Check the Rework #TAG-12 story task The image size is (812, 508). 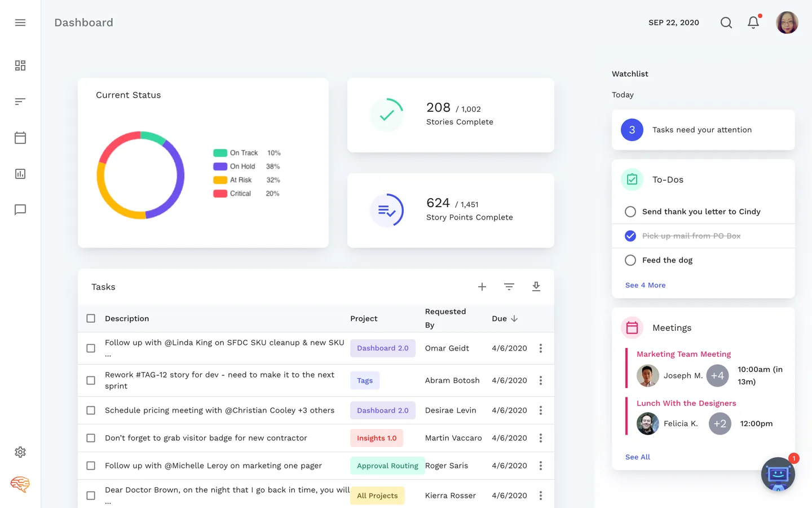91,380
